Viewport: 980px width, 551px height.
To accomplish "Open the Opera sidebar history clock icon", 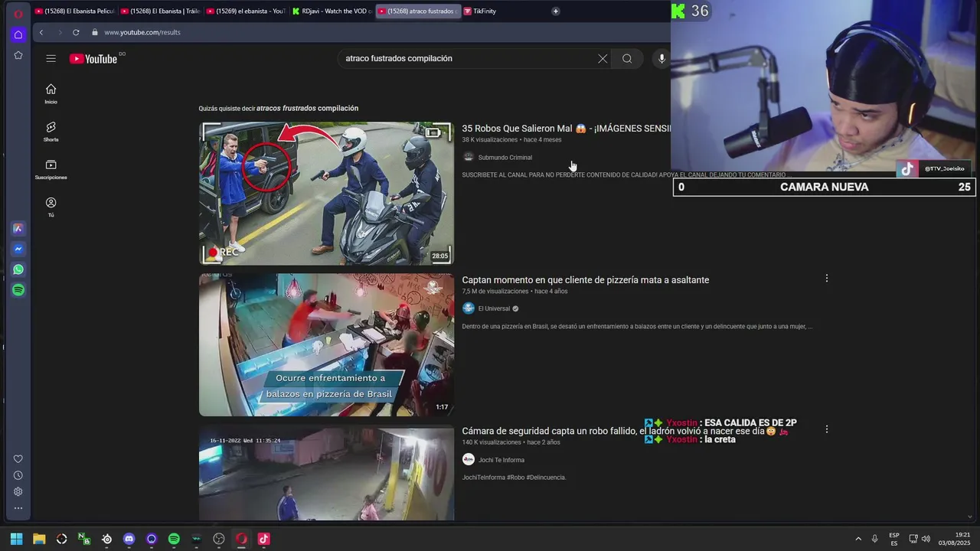I will point(18,475).
